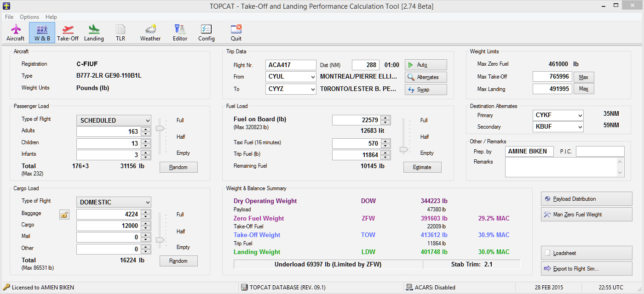Click the Quit toolbar icon
The image size is (644, 294).
click(x=236, y=33)
